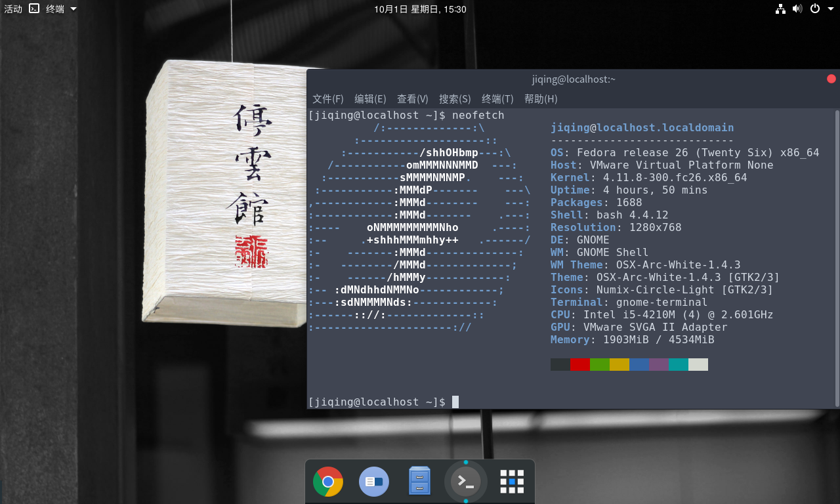Click the power icon in top bar

pos(814,9)
